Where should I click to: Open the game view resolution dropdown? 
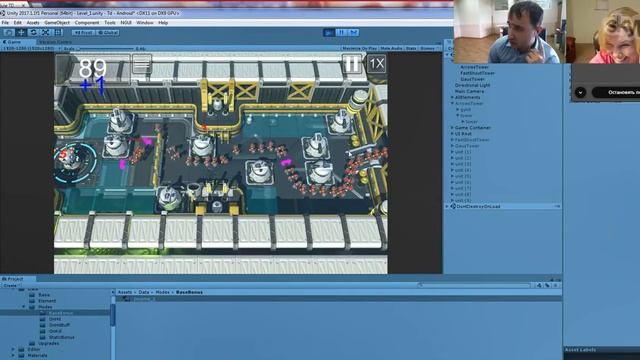click(x=31, y=49)
